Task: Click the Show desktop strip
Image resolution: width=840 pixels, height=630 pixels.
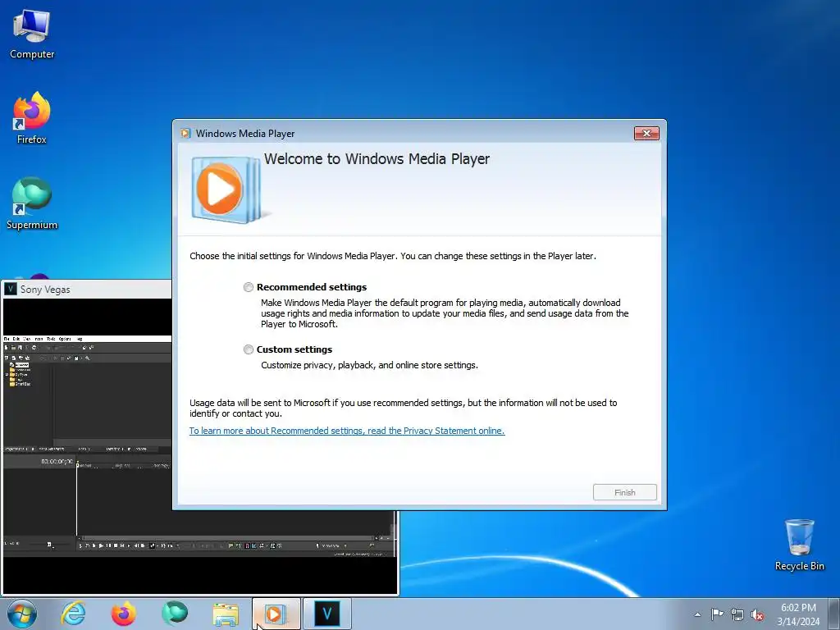Action: pyautogui.click(x=834, y=614)
